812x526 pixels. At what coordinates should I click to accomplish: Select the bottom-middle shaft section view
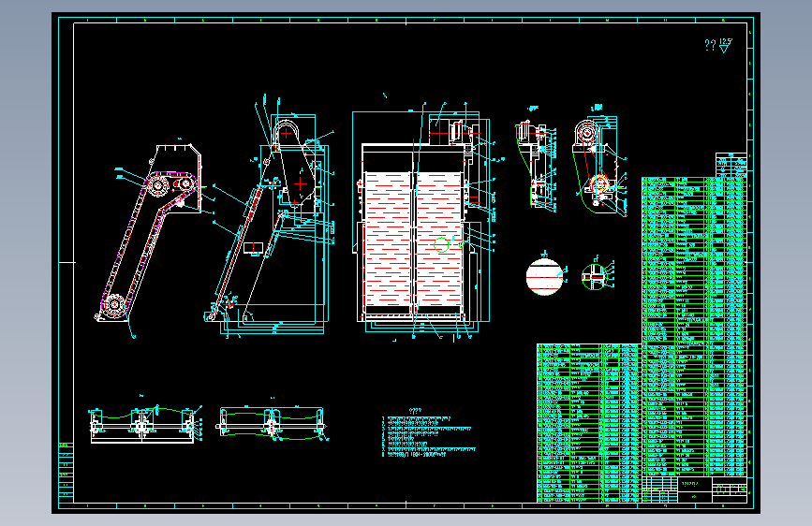click(x=272, y=423)
